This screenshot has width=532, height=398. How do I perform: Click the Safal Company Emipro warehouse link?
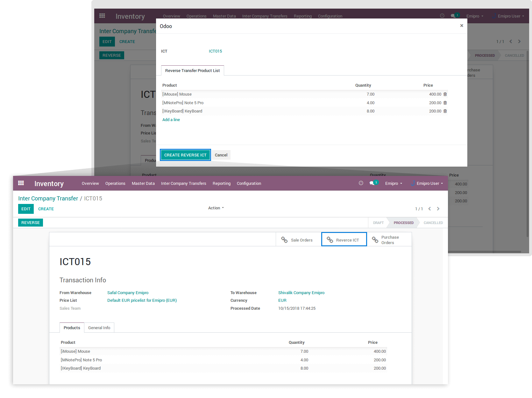point(128,293)
